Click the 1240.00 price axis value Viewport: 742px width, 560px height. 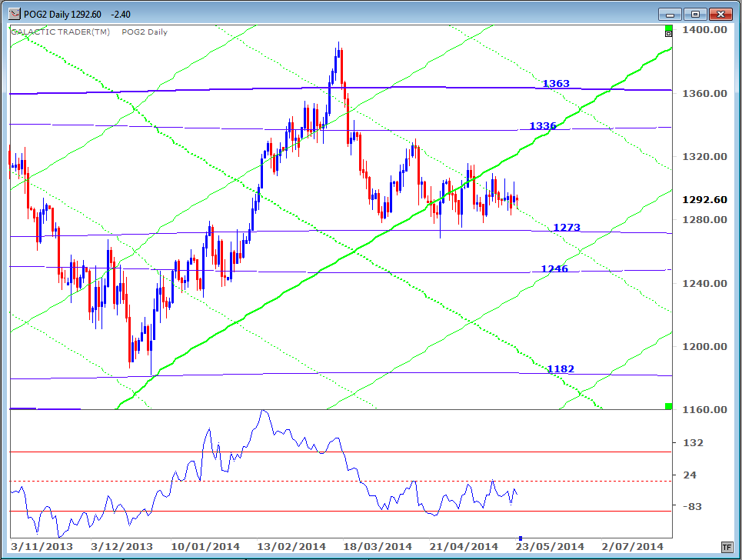pos(704,284)
